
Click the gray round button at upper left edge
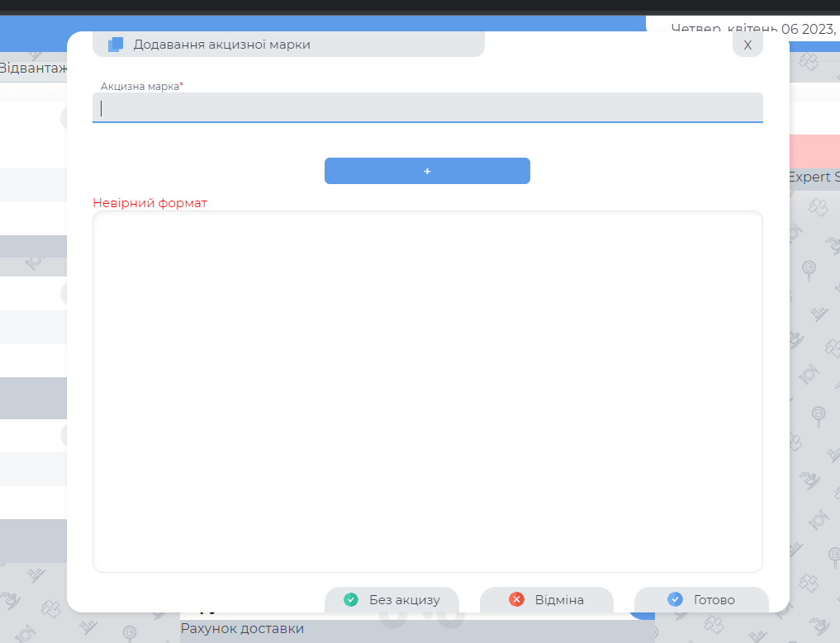[64, 118]
